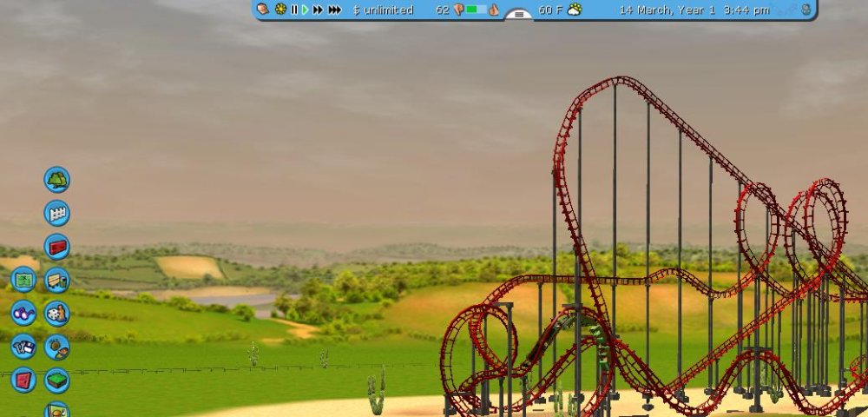Set game to triple fast-forward speed
The height and width of the screenshot is (417, 868).
(334, 10)
